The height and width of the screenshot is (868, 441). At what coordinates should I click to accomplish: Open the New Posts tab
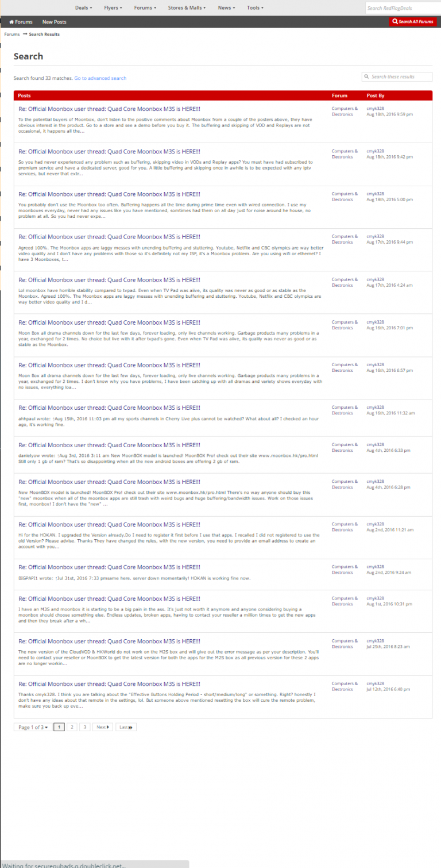[54, 22]
